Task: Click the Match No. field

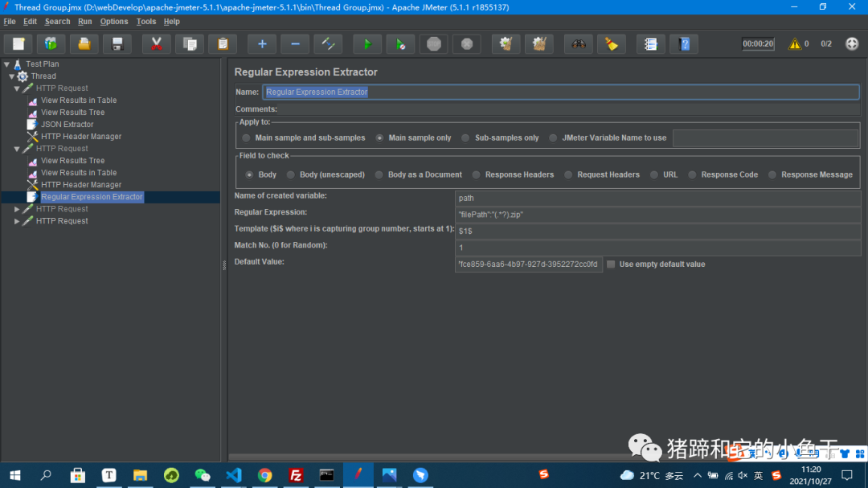Action: [657, 248]
